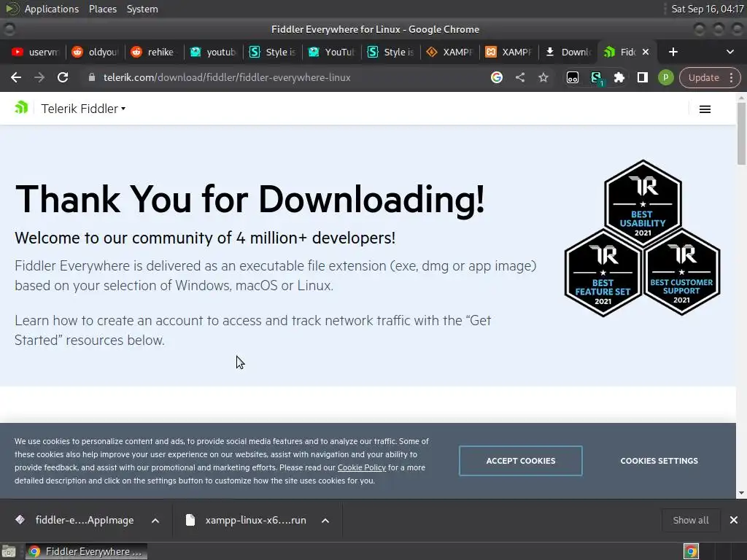This screenshot has height=560, width=747.
Task: Switch to the orange diamond XAMPP tab
Action: [x=449, y=52]
